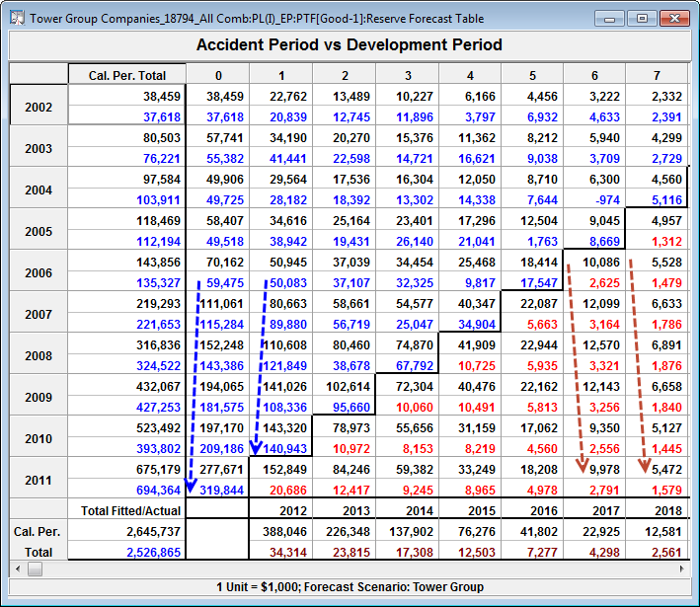
Task: Click the calendar year 2015 header
Action: pyautogui.click(x=470, y=510)
